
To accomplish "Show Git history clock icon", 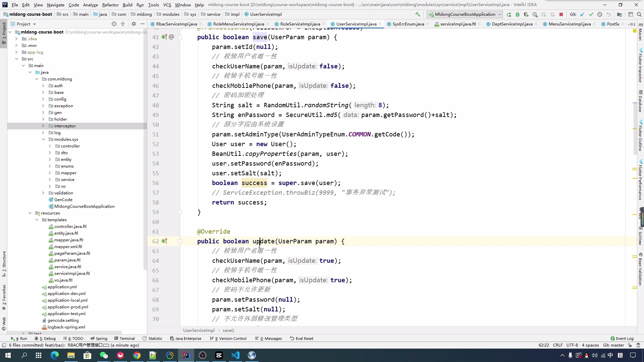I will point(600,14).
